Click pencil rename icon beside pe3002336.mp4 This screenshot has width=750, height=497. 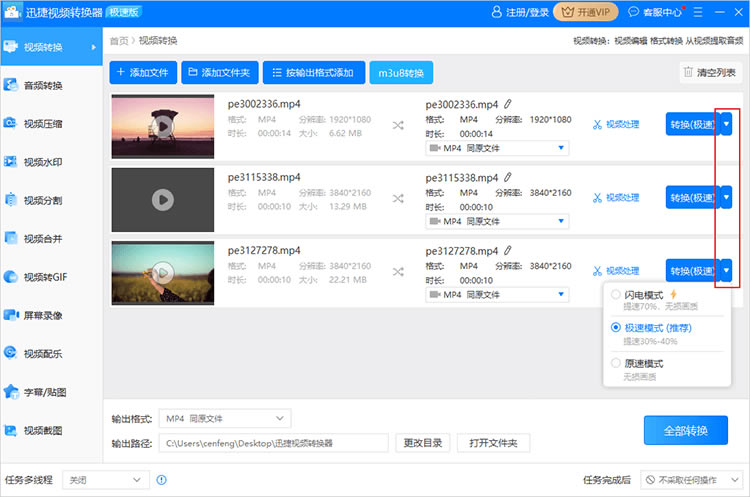[x=507, y=104]
